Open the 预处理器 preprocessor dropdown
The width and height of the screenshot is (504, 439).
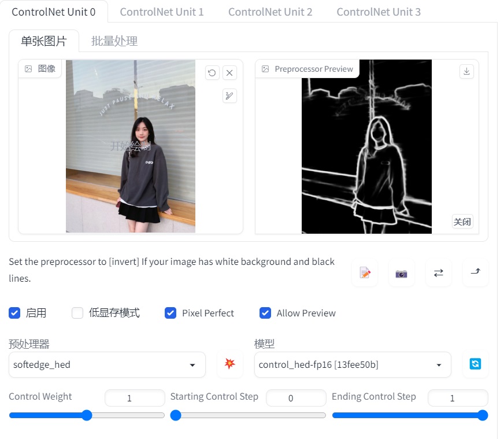point(193,364)
